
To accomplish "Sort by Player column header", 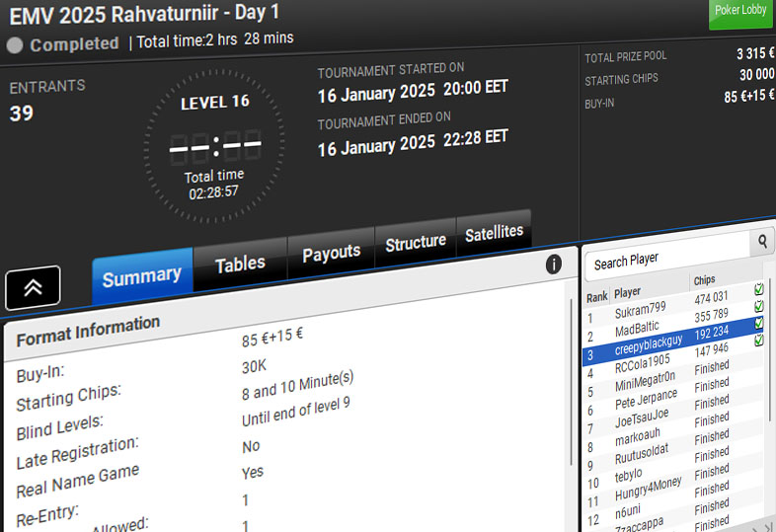I will tap(628, 293).
